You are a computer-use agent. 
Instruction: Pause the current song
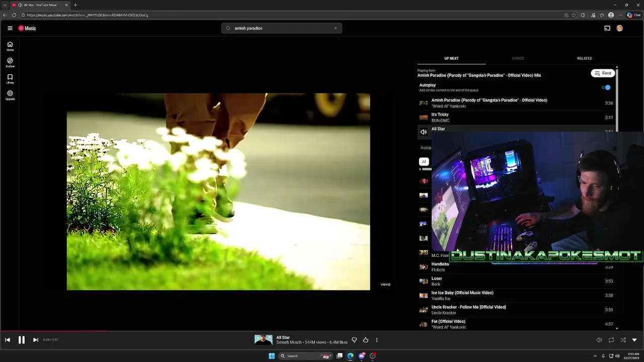[22, 340]
